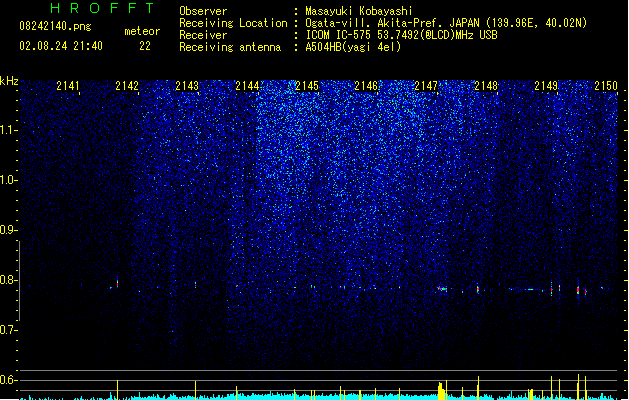
Task: Click the Ogata-vill. Akita-Pref. JAPAN location text
Action: [x=446, y=23]
